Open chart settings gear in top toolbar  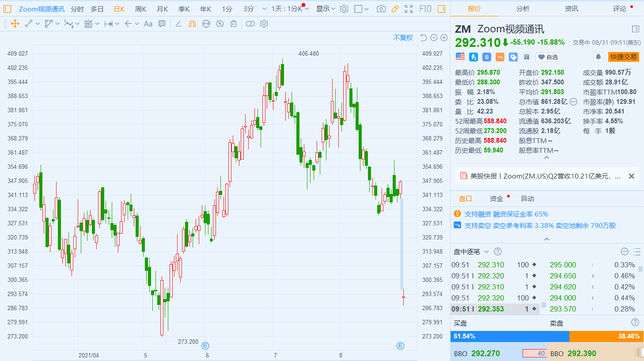tap(345, 9)
